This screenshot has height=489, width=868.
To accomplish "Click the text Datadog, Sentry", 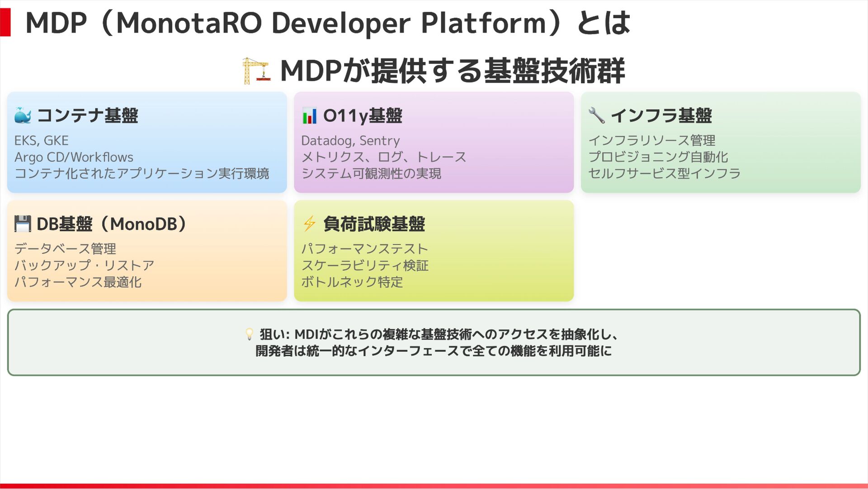I will pos(350,141).
